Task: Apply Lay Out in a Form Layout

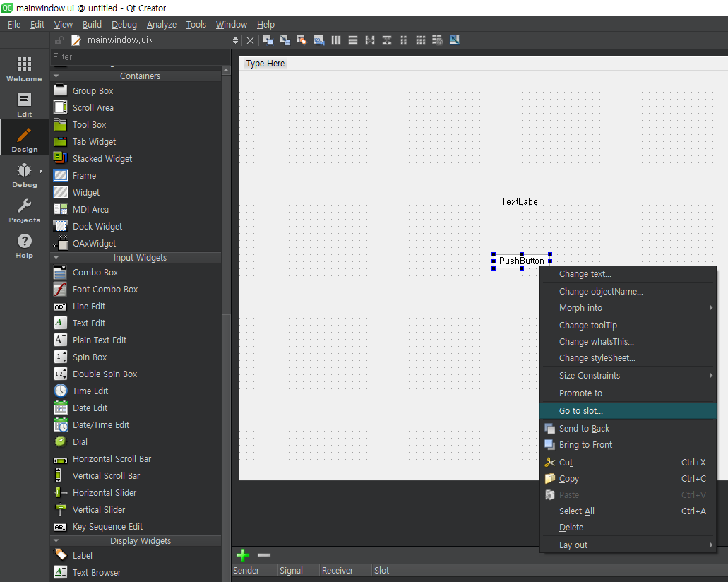Action: point(403,40)
